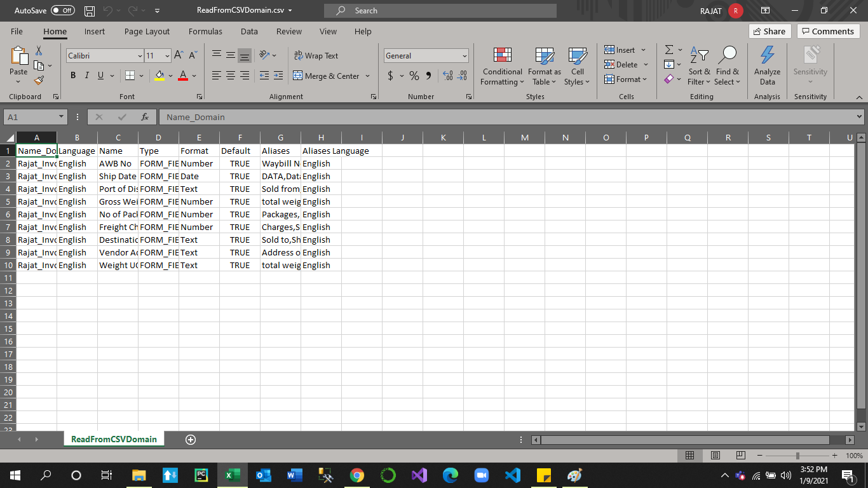
Task: Open PyCharm from the taskbar
Action: (201, 475)
